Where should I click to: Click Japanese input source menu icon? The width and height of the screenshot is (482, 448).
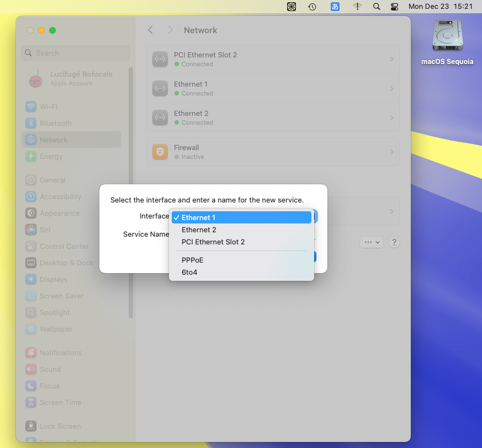(x=335, y=7)
